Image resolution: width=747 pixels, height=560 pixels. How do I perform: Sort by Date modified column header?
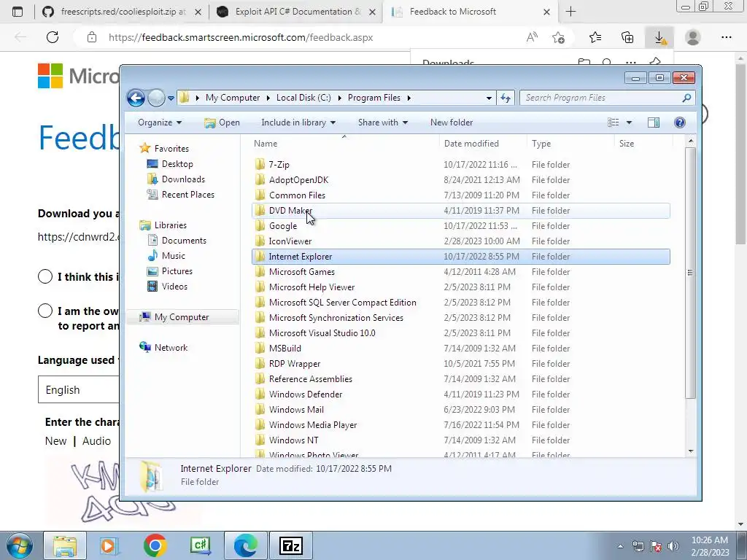483,144
